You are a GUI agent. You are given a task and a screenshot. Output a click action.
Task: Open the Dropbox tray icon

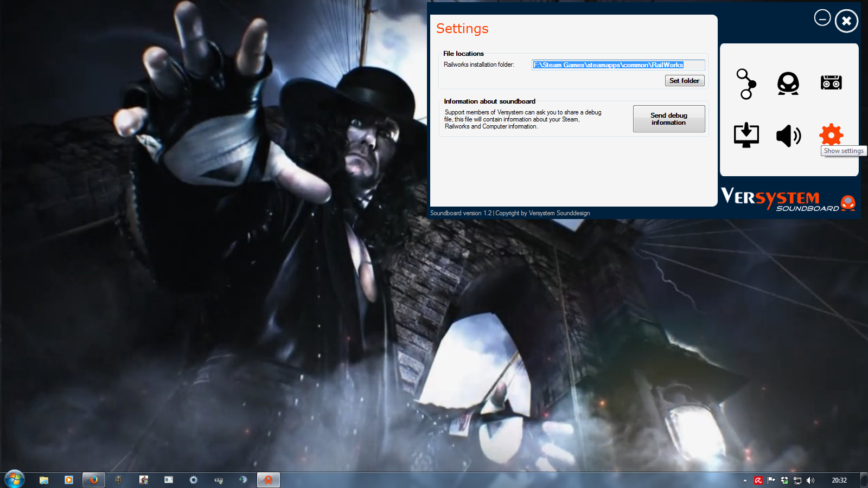784,480
